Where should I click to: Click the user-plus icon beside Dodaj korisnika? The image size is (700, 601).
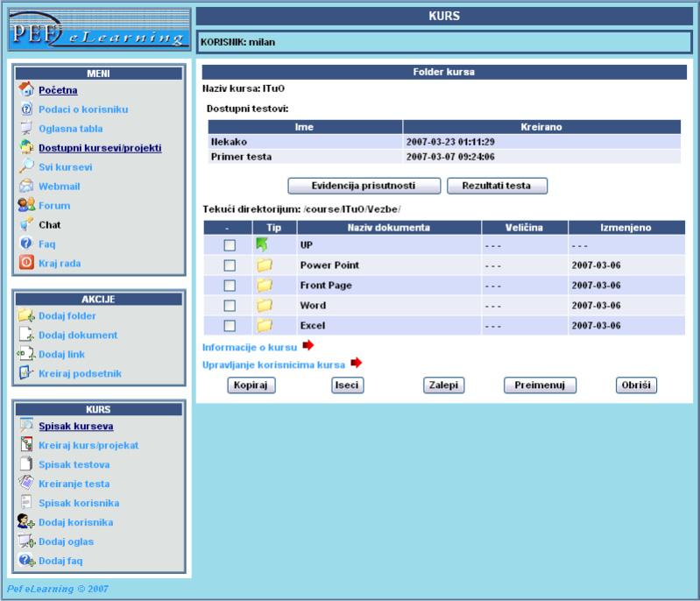[x=26, y=521]
